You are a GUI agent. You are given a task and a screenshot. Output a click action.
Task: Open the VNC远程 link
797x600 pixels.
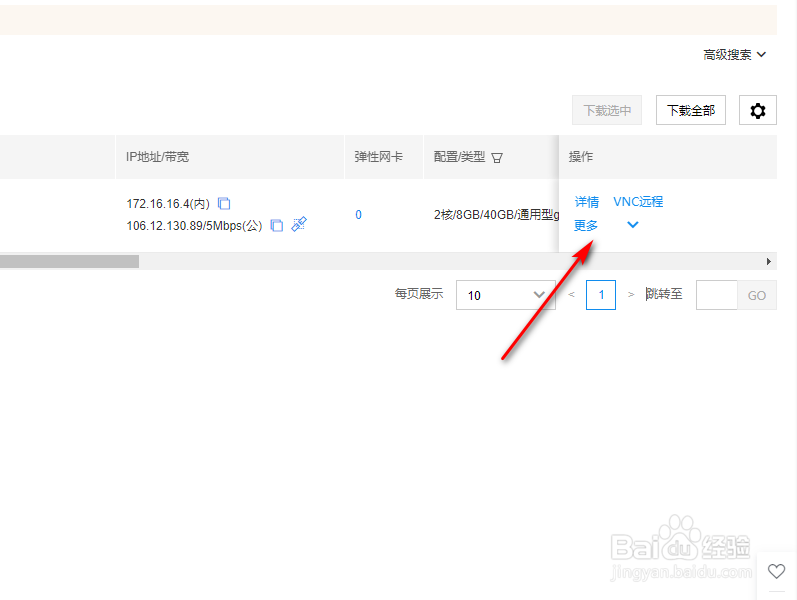[x=638, y=202]
